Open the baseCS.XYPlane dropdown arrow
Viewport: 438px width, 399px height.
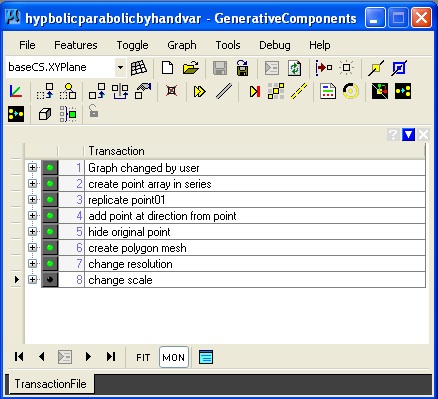pos(120,67)
